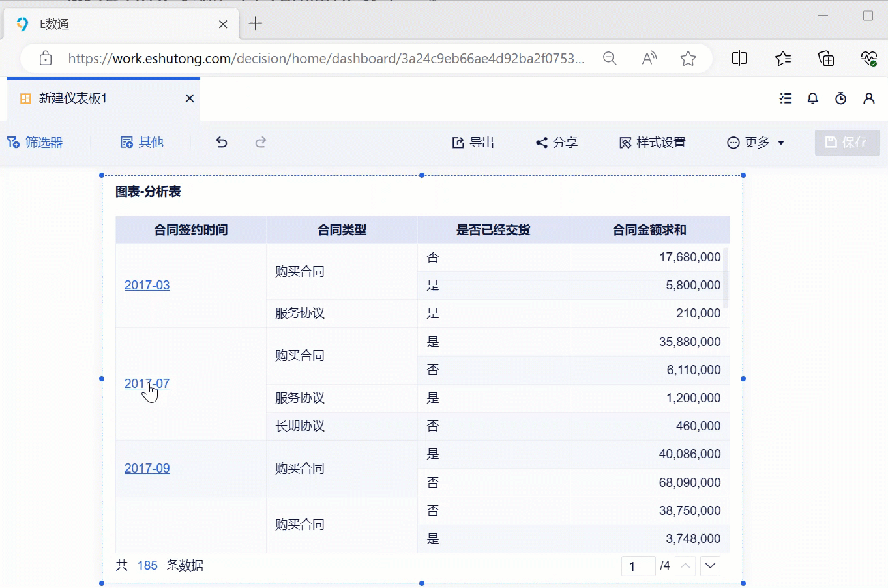Click the 导出 export button
The image size is (888, 588).
tap(473, 142)
